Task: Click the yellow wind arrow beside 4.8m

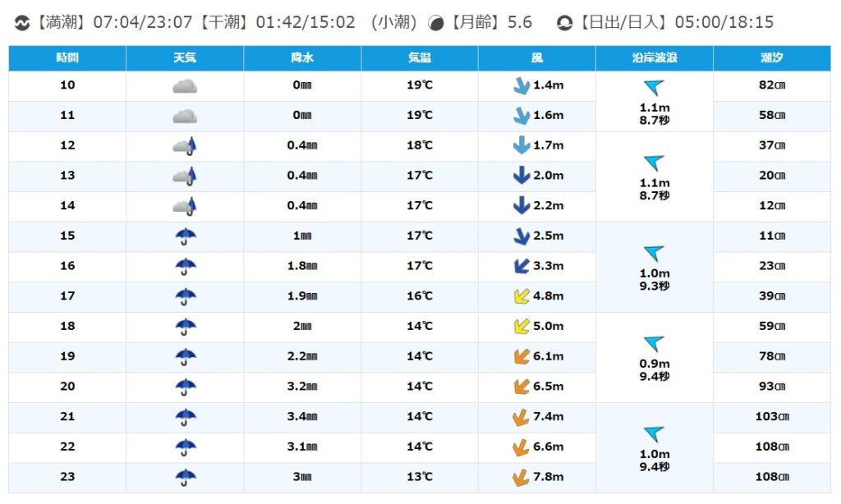Action: coord(521,296)
